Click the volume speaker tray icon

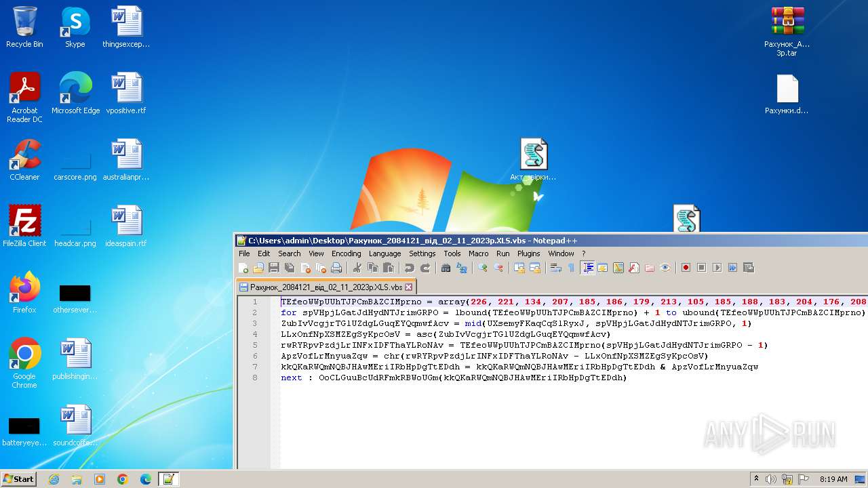[771, 479]
